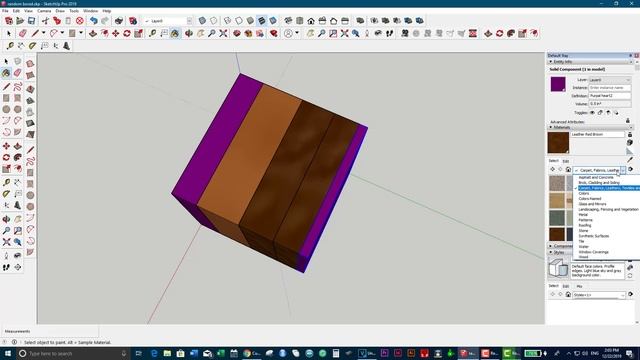Click the Save icon in the top toolbar
The height and width of the screenshot is (360, 640).
click(31, 20)
